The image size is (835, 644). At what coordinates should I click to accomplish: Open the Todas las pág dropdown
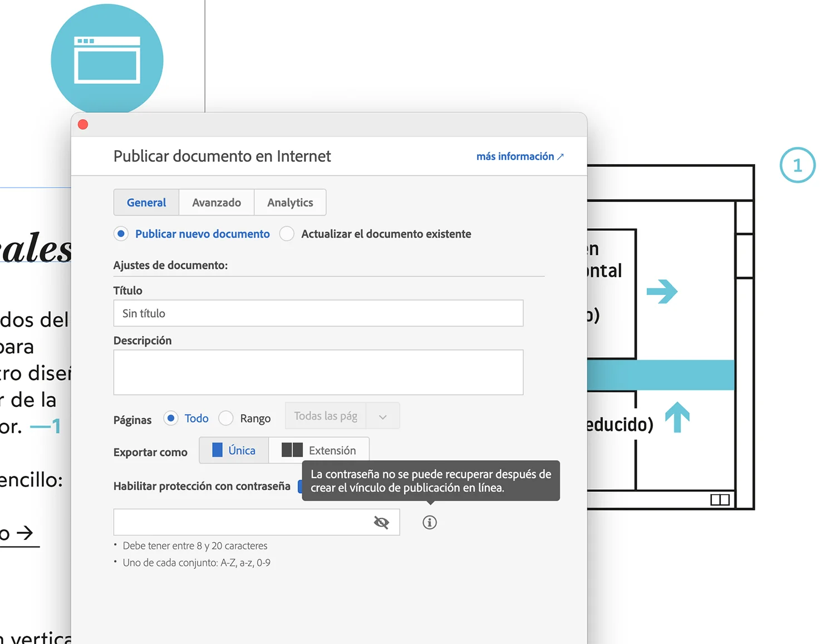[382, 416]
